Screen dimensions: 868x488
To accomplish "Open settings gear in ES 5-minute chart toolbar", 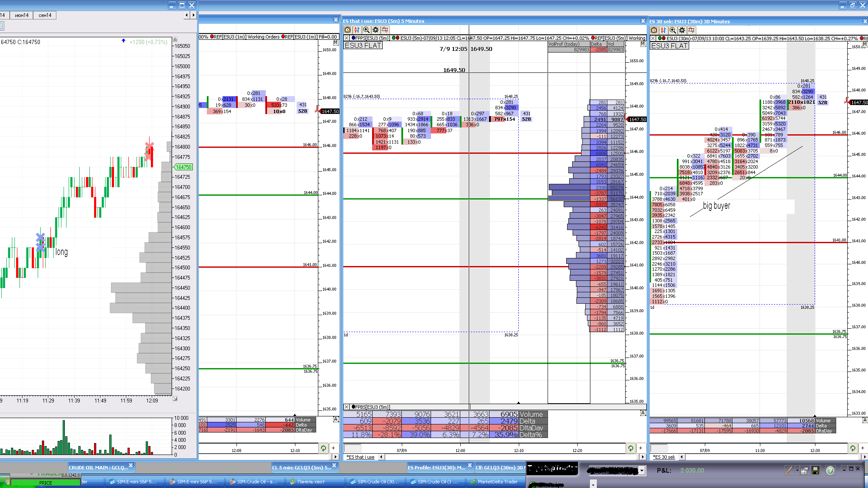I will pyautogui.click(x=376, y=30).
